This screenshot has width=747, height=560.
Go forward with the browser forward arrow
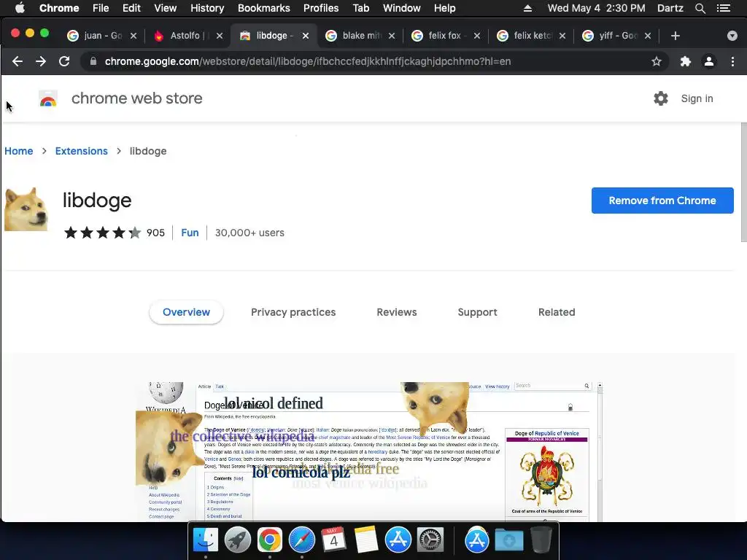pyautogui.click(x=41, y=61)
